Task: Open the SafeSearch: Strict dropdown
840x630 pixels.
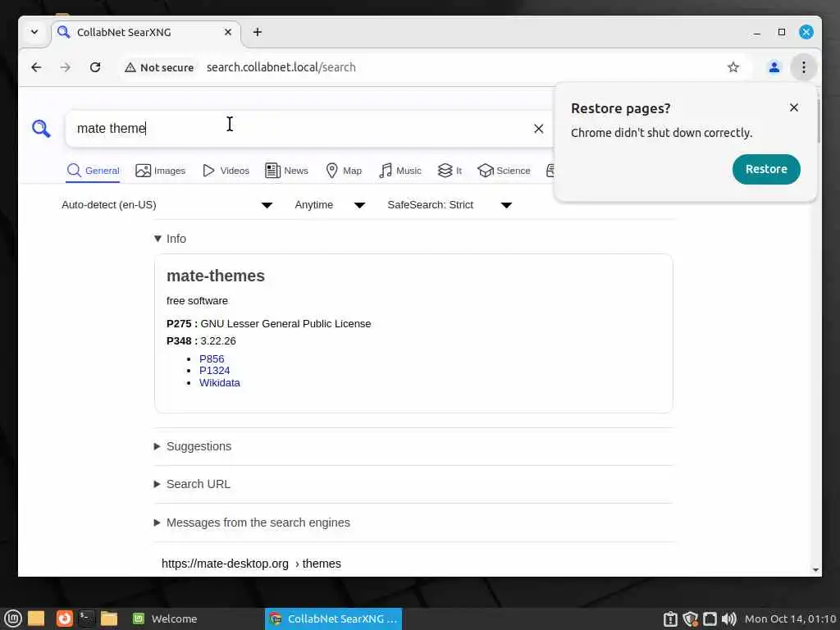Action: click(x=450, y=205)
